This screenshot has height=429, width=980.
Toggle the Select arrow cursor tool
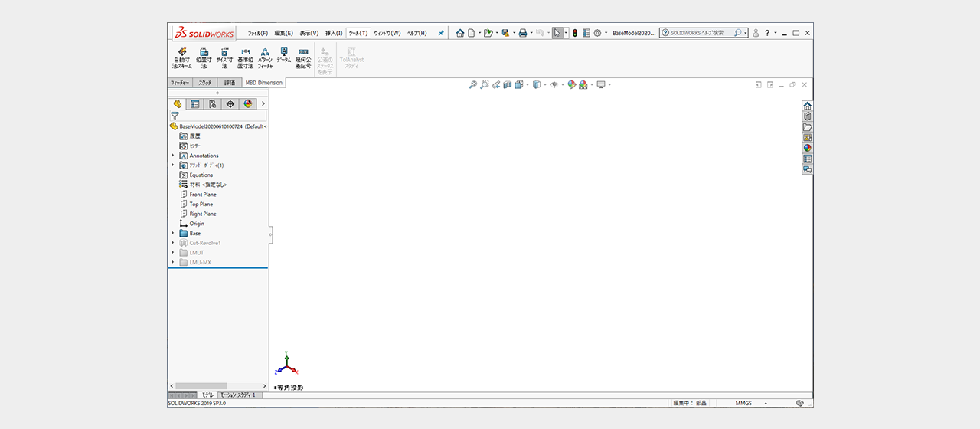click(557, 33)
